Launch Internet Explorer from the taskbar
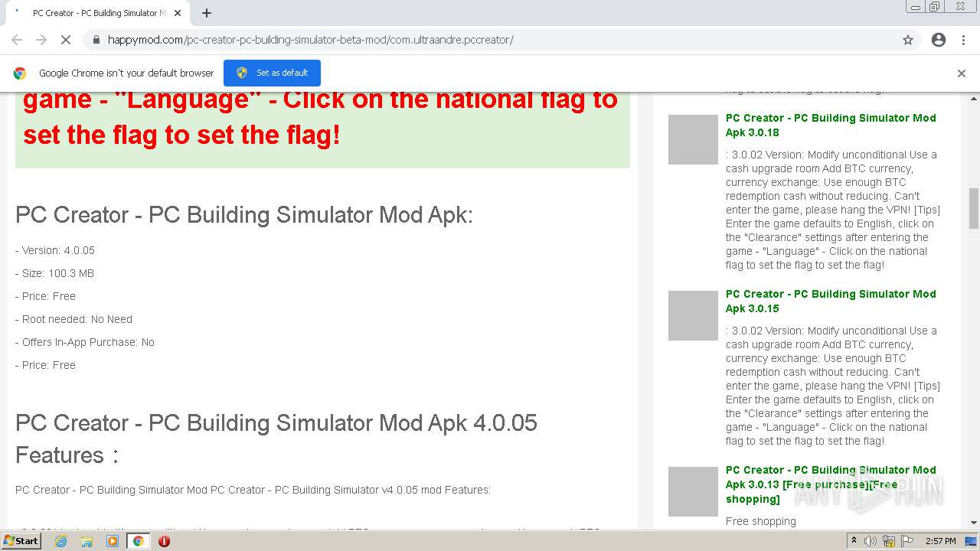The width and height of the screenshot is (980, 551). click(60, 541)
